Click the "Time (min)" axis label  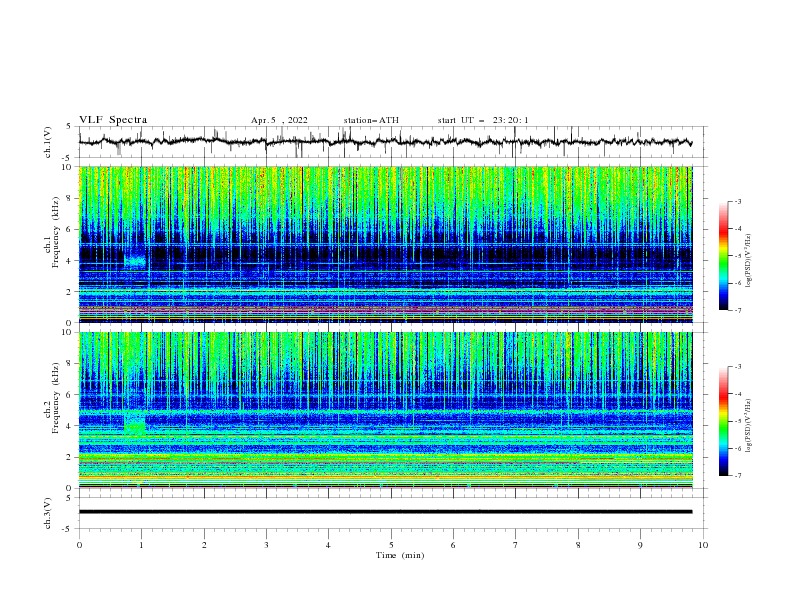point(400,555)
